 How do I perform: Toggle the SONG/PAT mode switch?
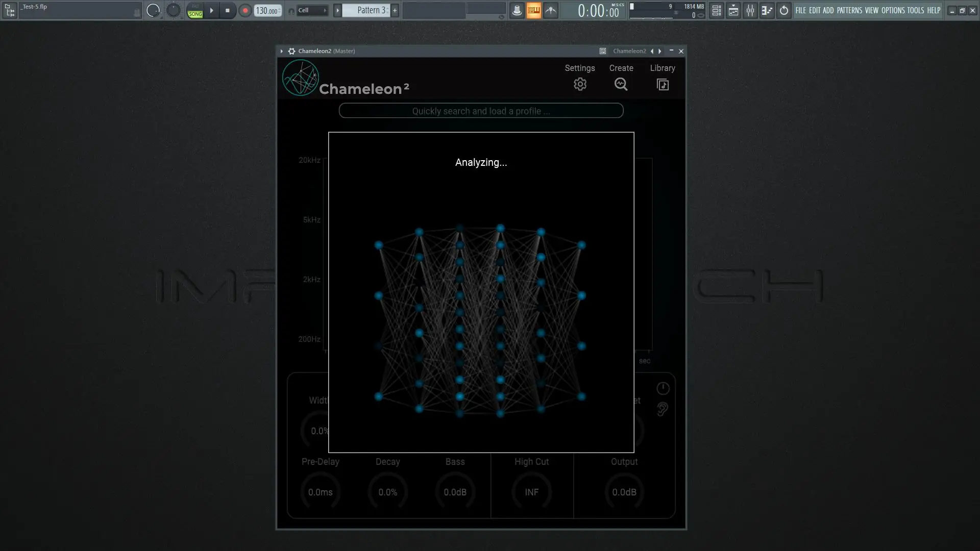pyautogui.click(x=195, y=11)
